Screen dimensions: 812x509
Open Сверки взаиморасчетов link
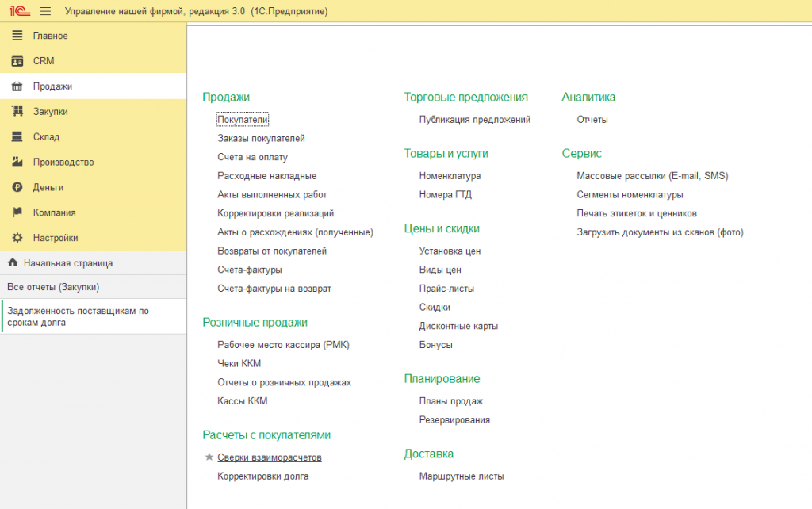pos(270,457)
